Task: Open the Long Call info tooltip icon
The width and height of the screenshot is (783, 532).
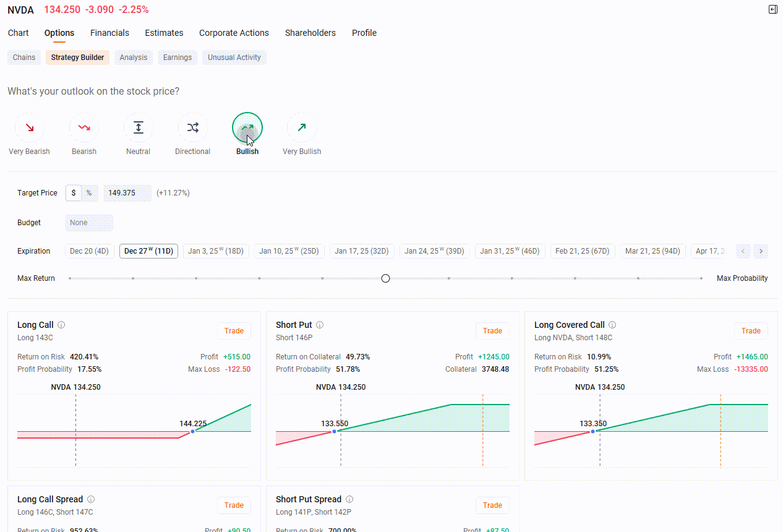Action: pos(61,324)
